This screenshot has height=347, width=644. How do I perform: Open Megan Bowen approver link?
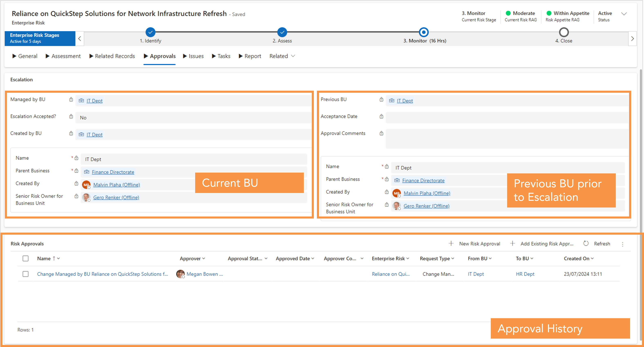205,274
